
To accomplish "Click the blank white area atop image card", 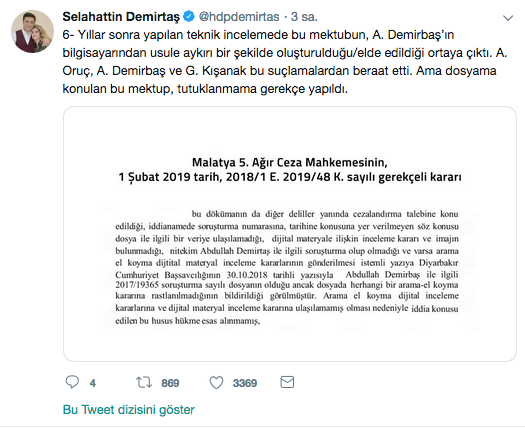I will (x=290, y=131).
